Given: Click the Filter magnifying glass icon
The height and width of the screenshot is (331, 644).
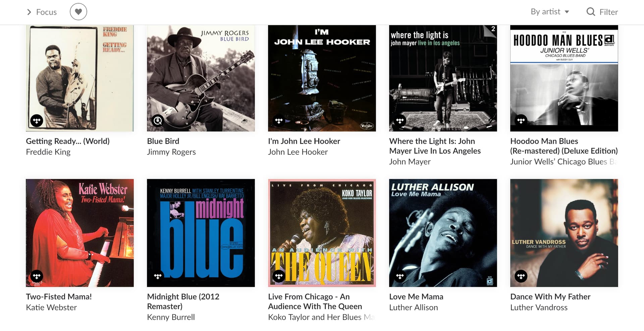Looking at the screenshot, I should pos(590,12).
